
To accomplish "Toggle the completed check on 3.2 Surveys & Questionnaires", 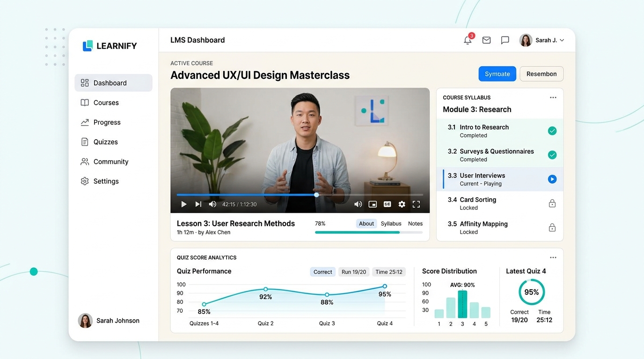I will pos(552,155).
